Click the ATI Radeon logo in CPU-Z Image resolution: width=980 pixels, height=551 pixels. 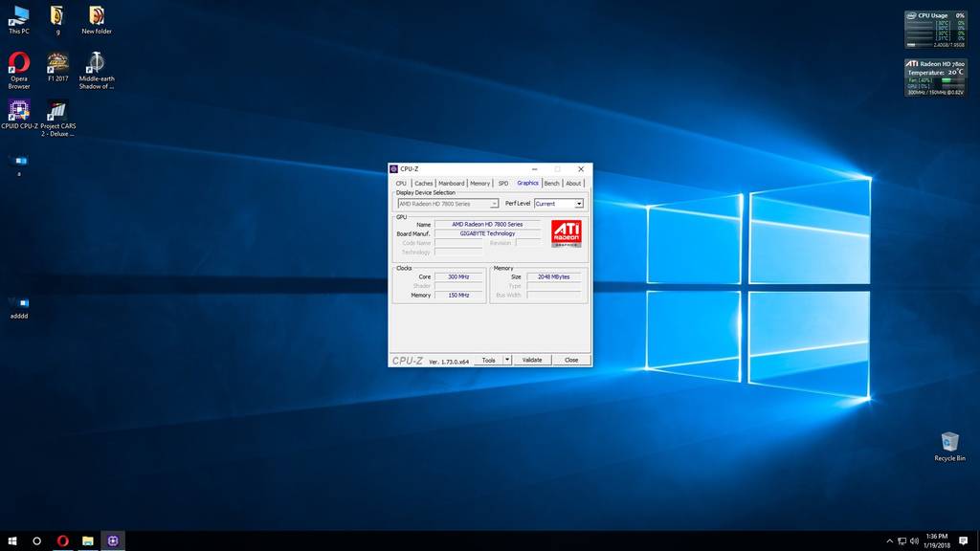pyautogui.click(x=566, y=233)
